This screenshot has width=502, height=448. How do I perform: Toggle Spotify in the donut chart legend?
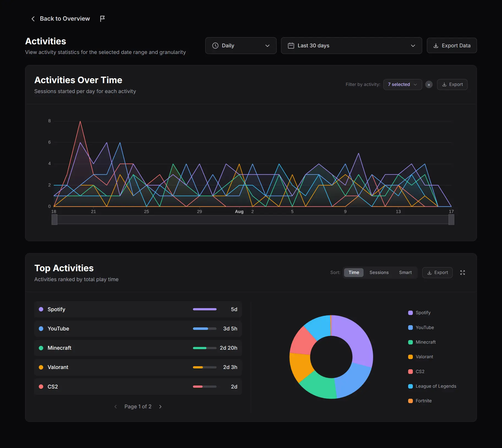coord(419,313)
